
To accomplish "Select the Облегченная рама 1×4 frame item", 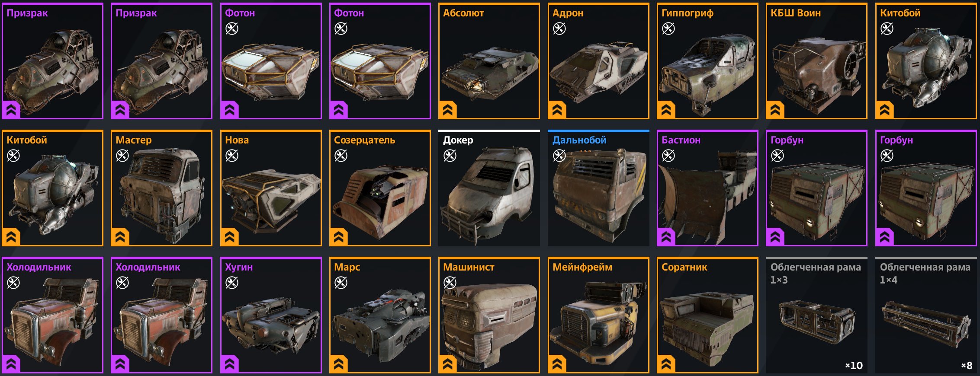I will tap(926, 315).
